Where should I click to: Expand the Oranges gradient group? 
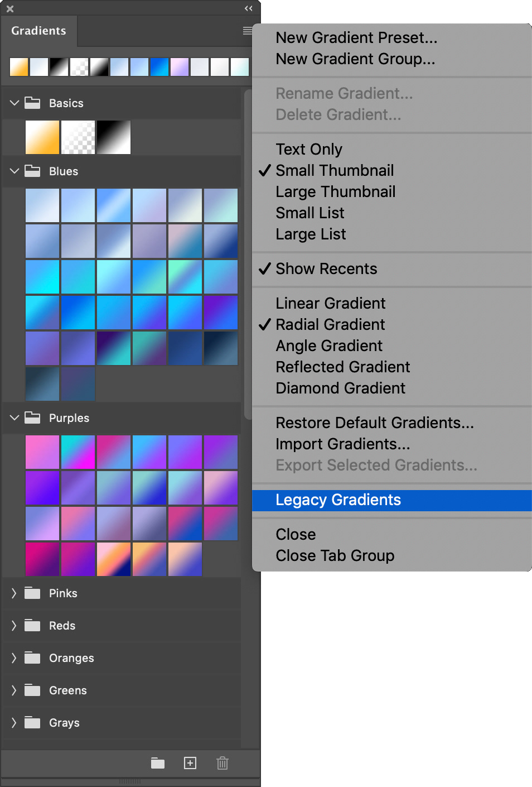tap(14, 658)
